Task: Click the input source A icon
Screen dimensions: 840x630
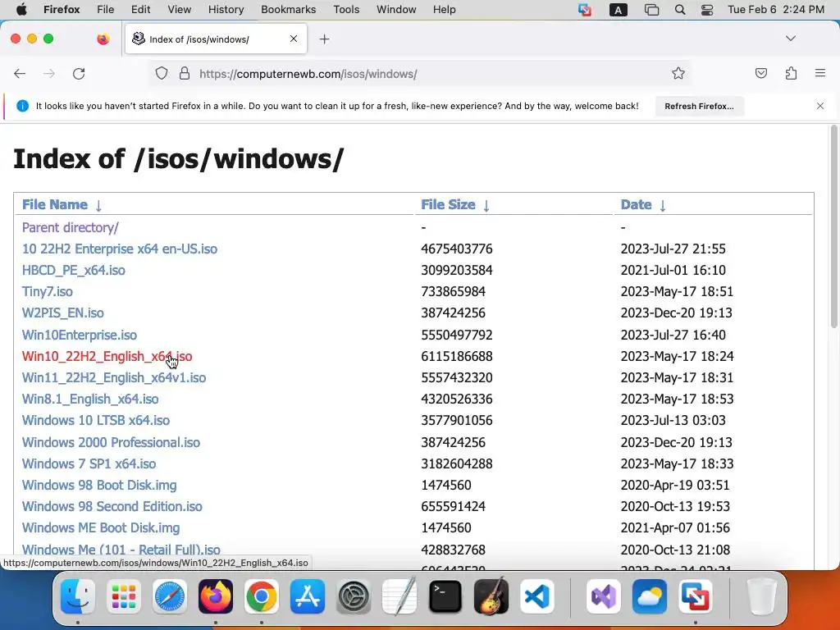Action: 619,10
